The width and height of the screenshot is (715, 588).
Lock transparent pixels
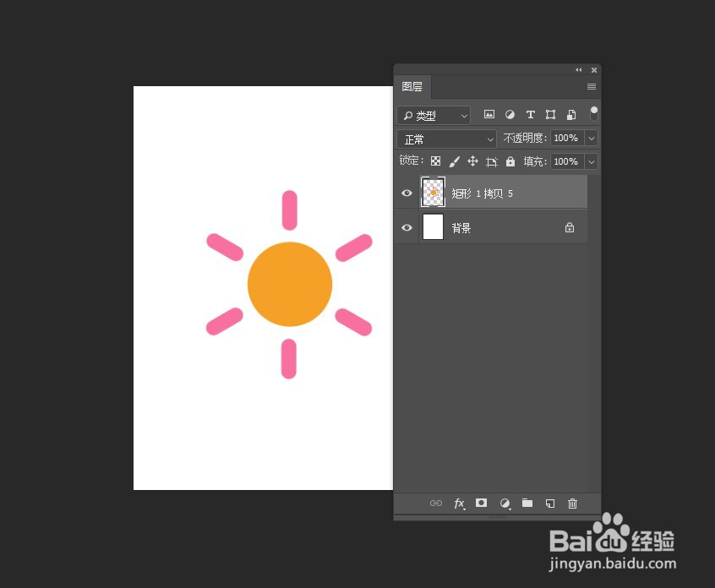coord(436,161)
